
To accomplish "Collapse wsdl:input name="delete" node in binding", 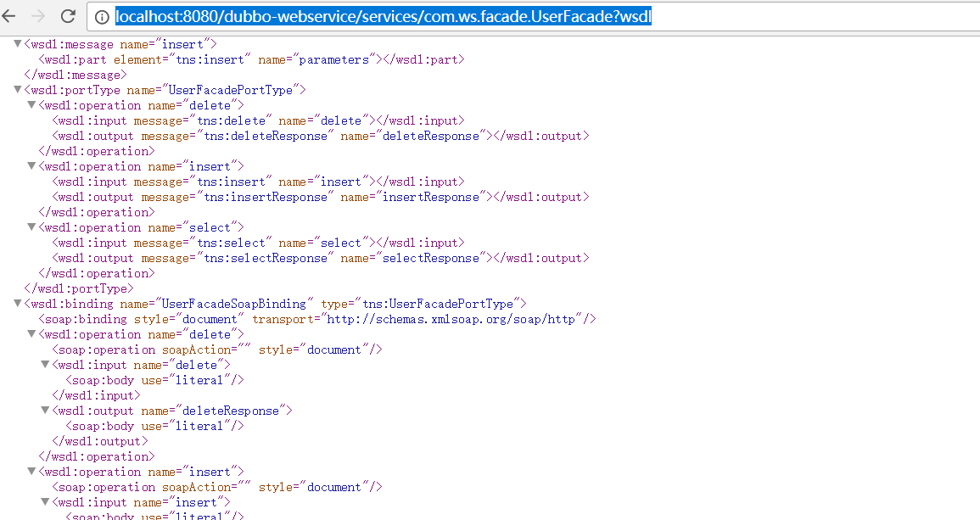I will [x=45, y=365].
